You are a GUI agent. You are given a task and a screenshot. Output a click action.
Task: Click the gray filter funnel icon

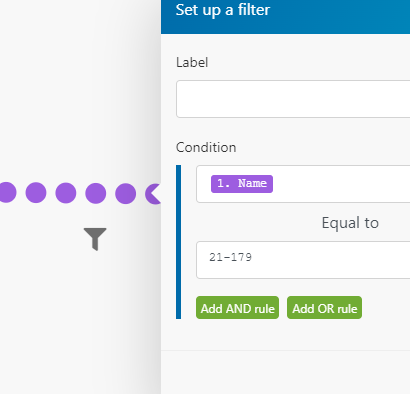tap(95, 239)
